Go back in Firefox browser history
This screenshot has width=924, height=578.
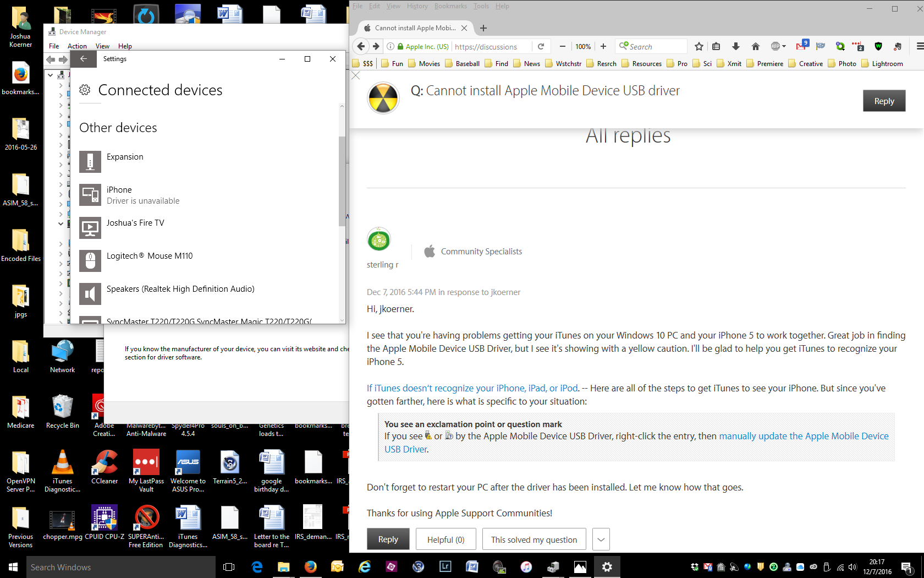[x=361, y=46]
